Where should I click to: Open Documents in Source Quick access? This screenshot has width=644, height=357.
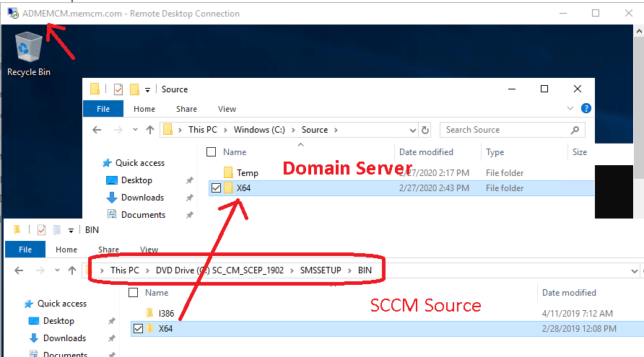coord(143,215)
